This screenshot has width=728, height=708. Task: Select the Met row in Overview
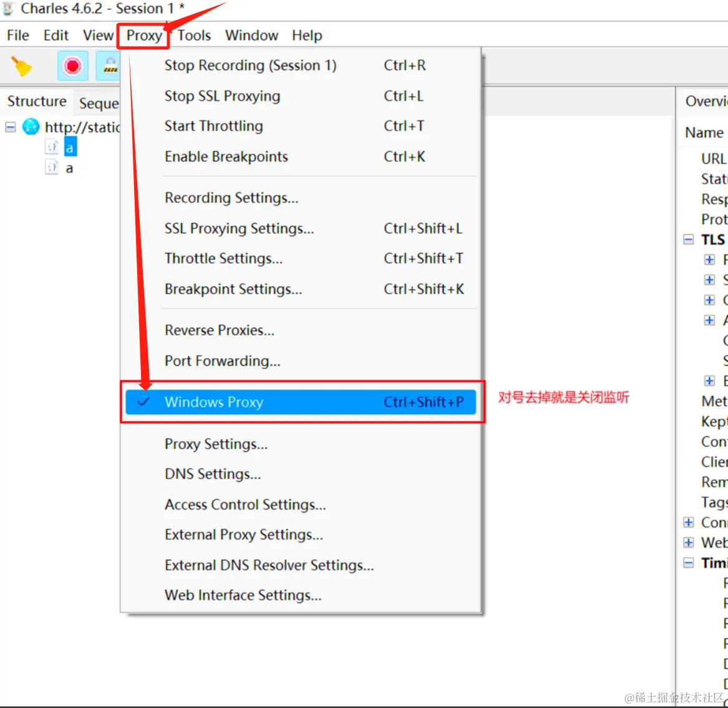coord(714,401)
